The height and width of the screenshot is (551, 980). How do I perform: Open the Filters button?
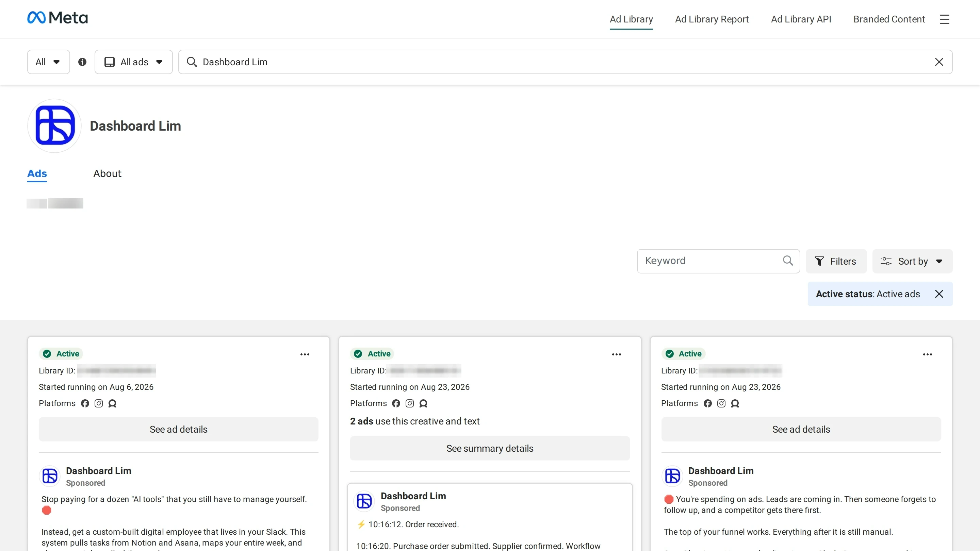(x=836, y=261)
